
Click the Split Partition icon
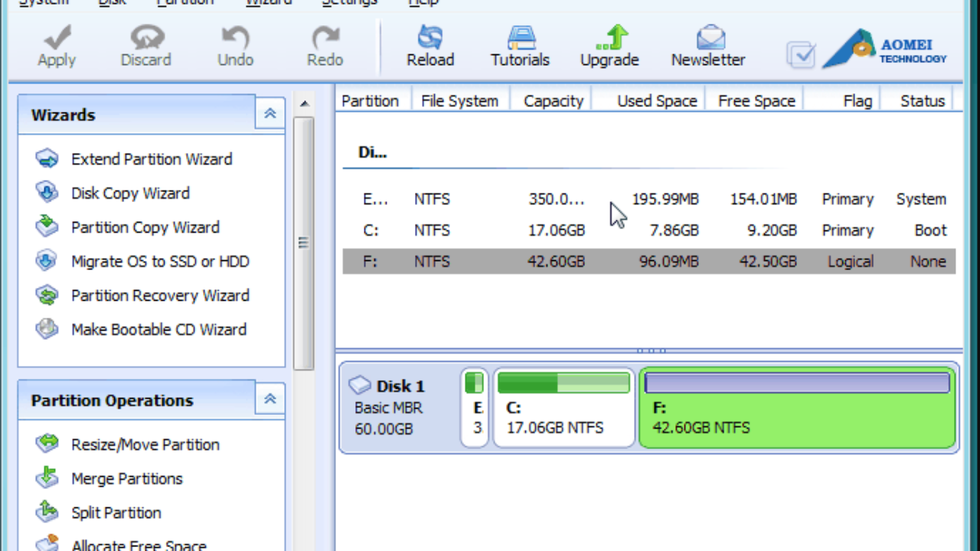47,512
